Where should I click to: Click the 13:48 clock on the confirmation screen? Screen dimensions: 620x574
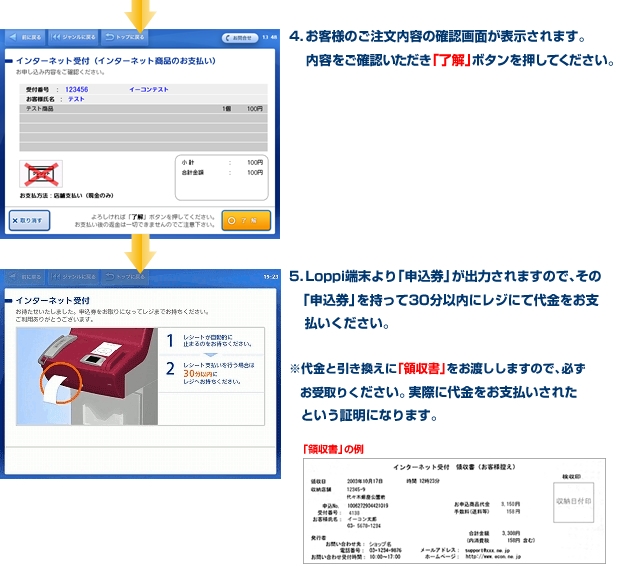(270, 37)
